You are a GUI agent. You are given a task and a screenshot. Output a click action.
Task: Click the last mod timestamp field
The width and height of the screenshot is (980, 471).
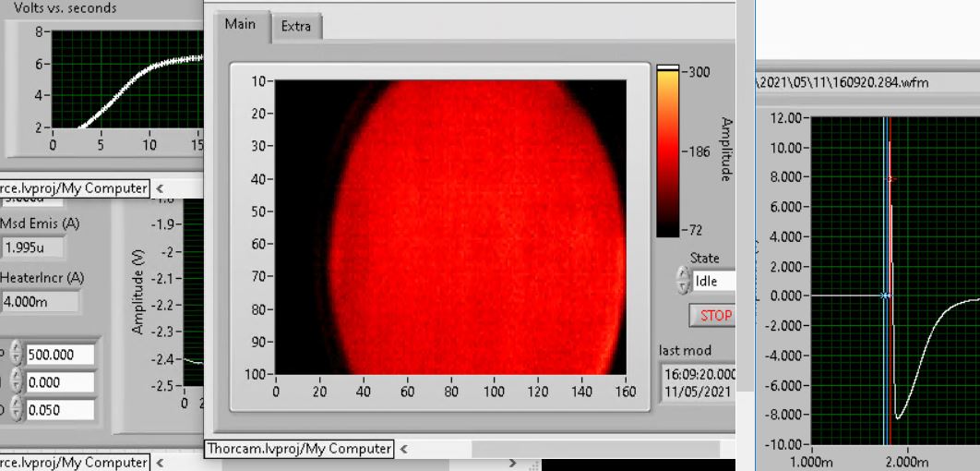[x=699, y=382]
